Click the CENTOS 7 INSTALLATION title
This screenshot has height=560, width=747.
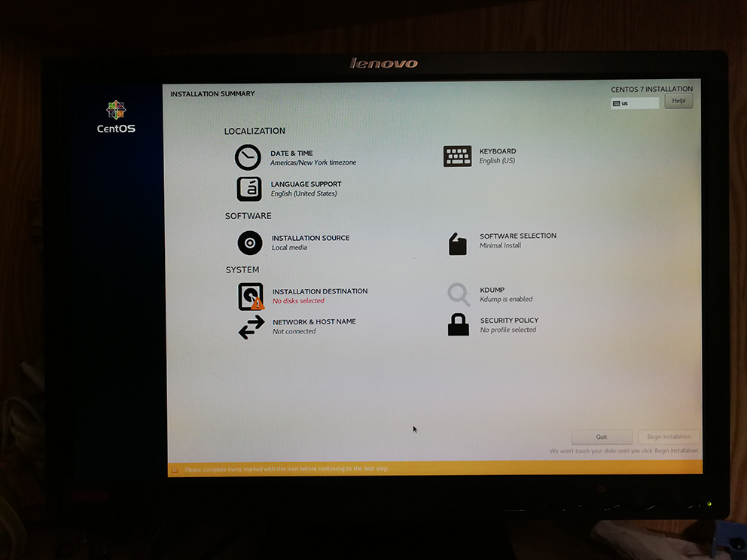click(651, 89)
